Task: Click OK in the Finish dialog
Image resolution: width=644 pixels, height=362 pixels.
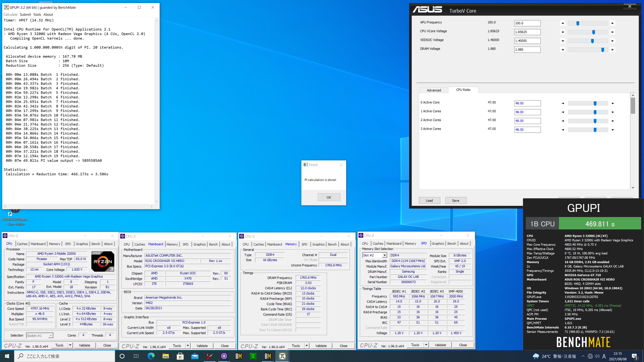Action: point(329,197)
